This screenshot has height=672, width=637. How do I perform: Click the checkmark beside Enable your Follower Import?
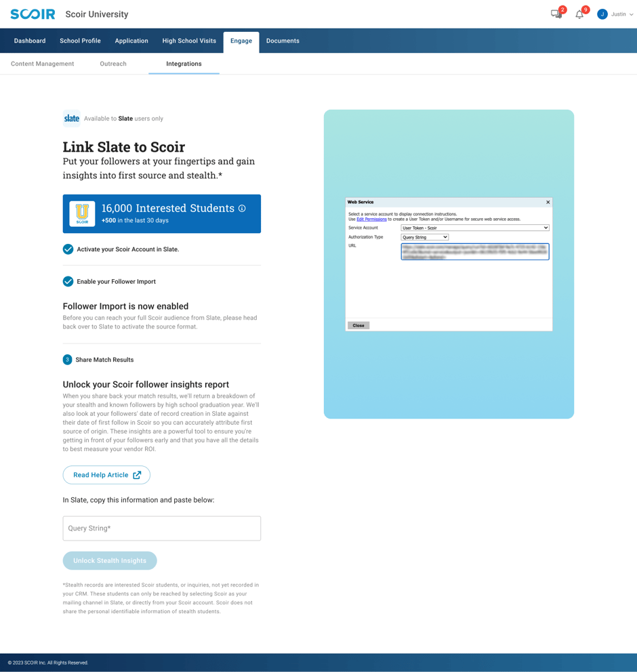pyautogui.click(x=68, y=282)
